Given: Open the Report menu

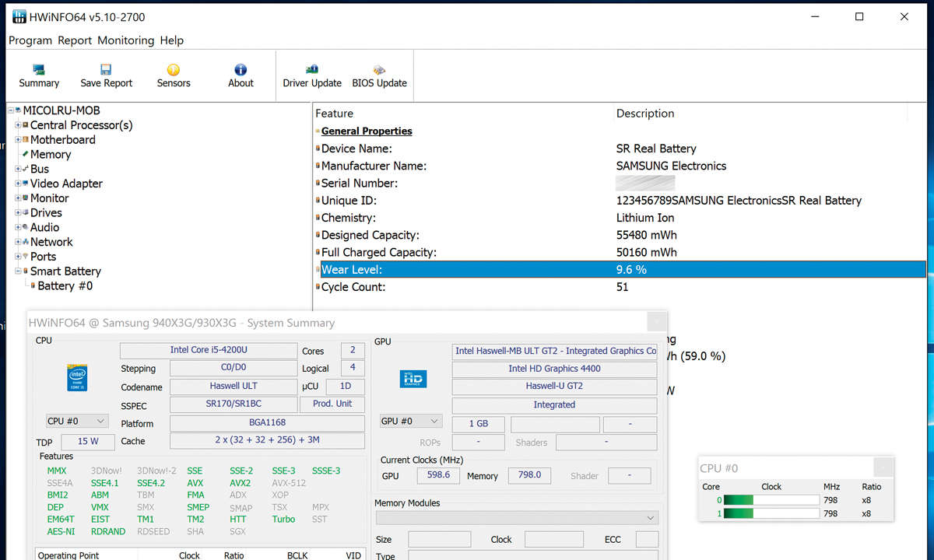Looking at the screenshot, I should (x=75, y=40).
